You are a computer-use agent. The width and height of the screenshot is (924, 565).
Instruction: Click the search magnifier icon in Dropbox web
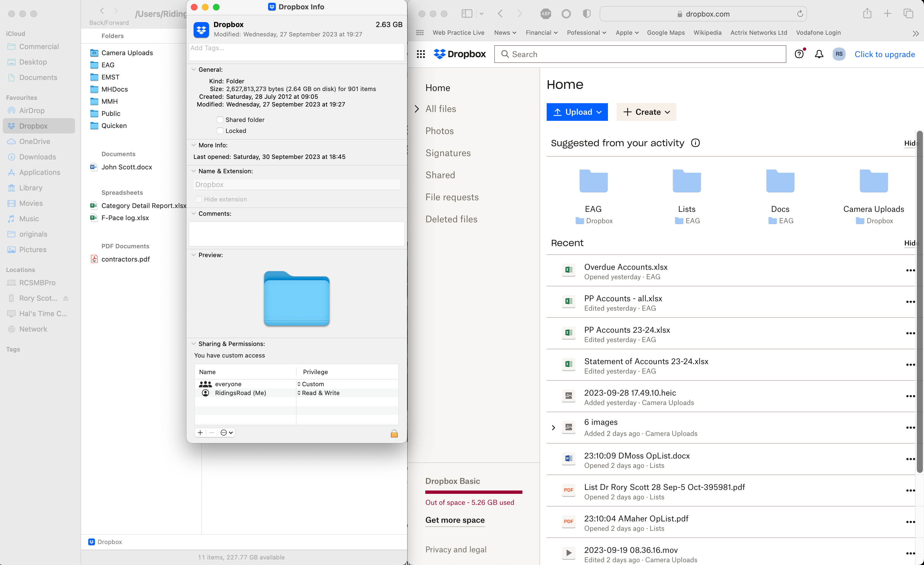(x=505, y=54)
